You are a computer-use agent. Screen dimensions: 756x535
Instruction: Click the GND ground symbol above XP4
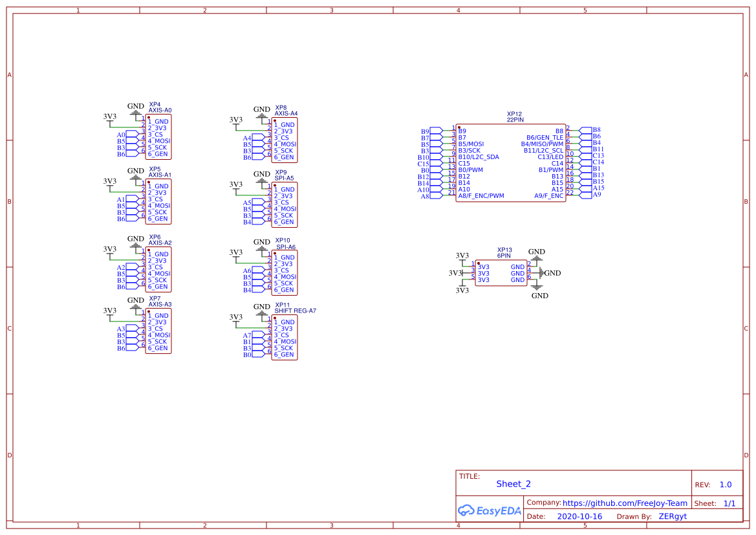[135, 111]
